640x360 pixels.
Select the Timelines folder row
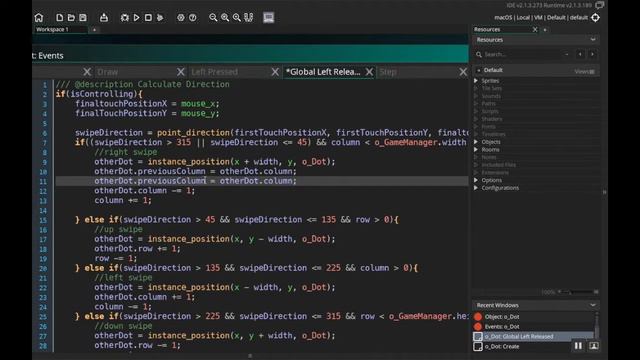(x=535, y=134)
